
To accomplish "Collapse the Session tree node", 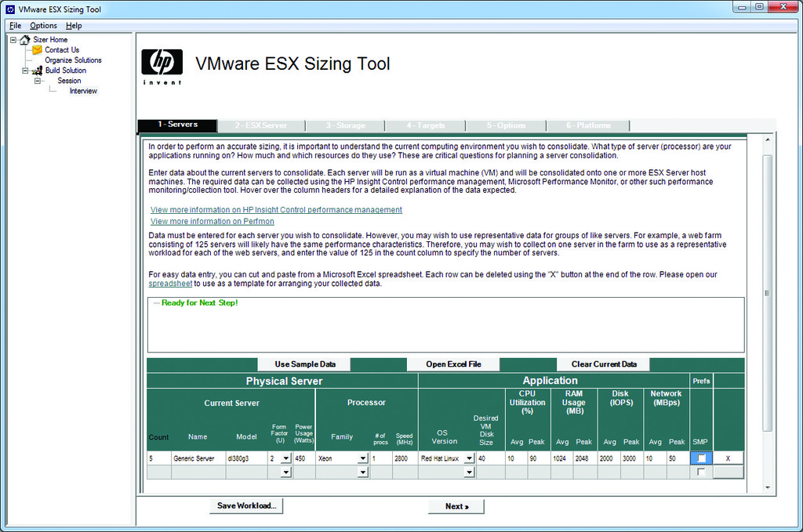I will pos(38,81).
